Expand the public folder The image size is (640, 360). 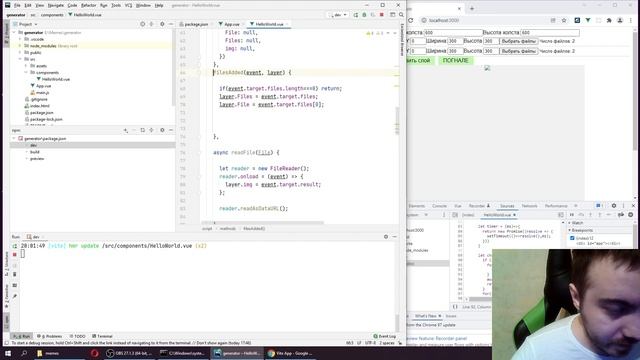[x=20, y=52]
